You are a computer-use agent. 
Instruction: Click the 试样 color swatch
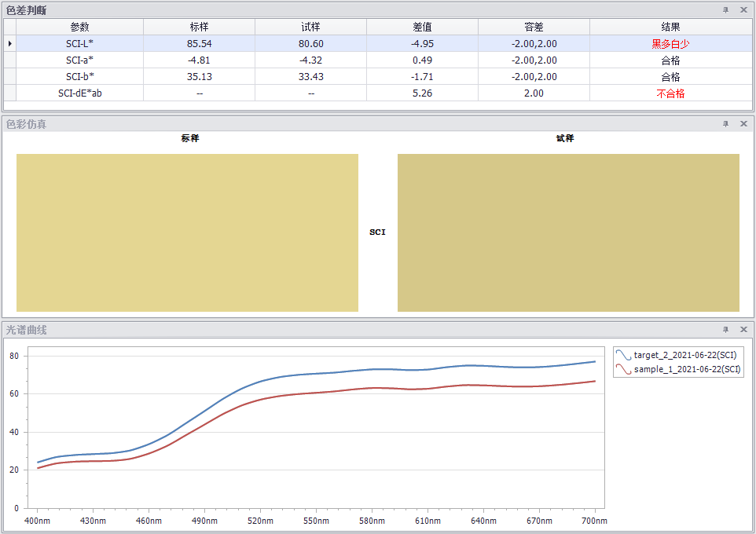(x=568, y=232)
